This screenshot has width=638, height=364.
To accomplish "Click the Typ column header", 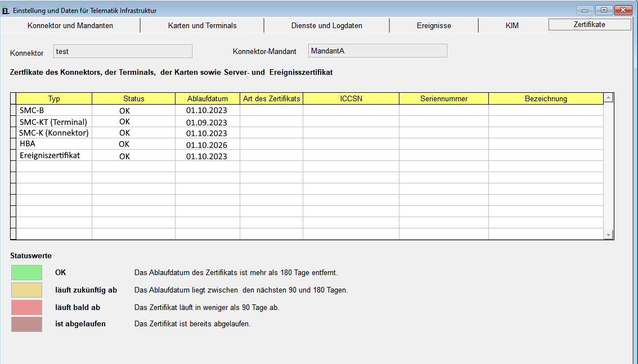I will (x=54, y=98).
